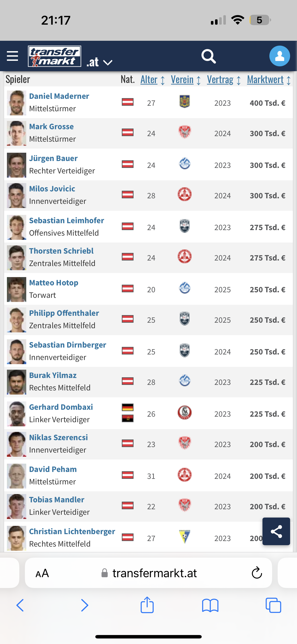This screenshot has height=644, width=297.
Task: Show all open Safari tabs
Action: coord(273,606)
